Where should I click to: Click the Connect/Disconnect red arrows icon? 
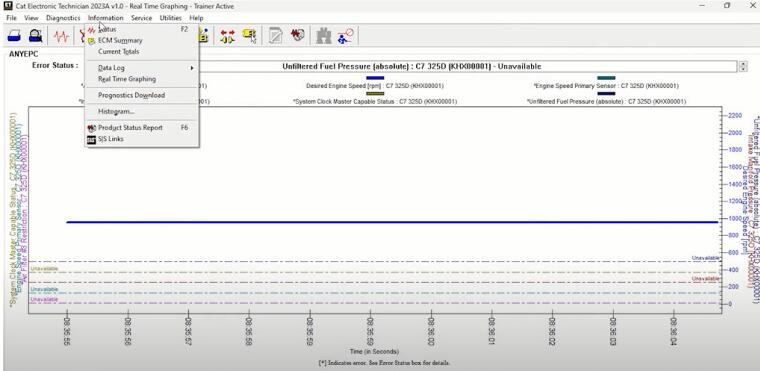pos(228,36)
